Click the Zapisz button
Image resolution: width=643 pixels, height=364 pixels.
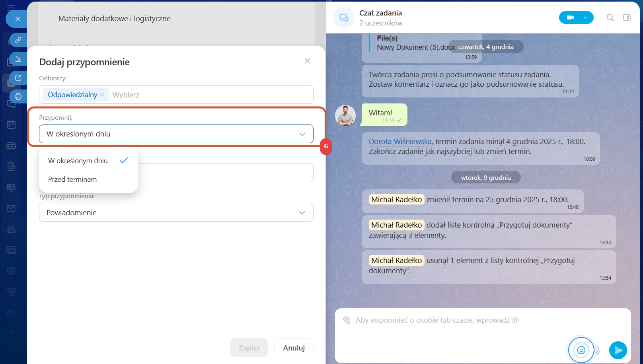[249, 348]
